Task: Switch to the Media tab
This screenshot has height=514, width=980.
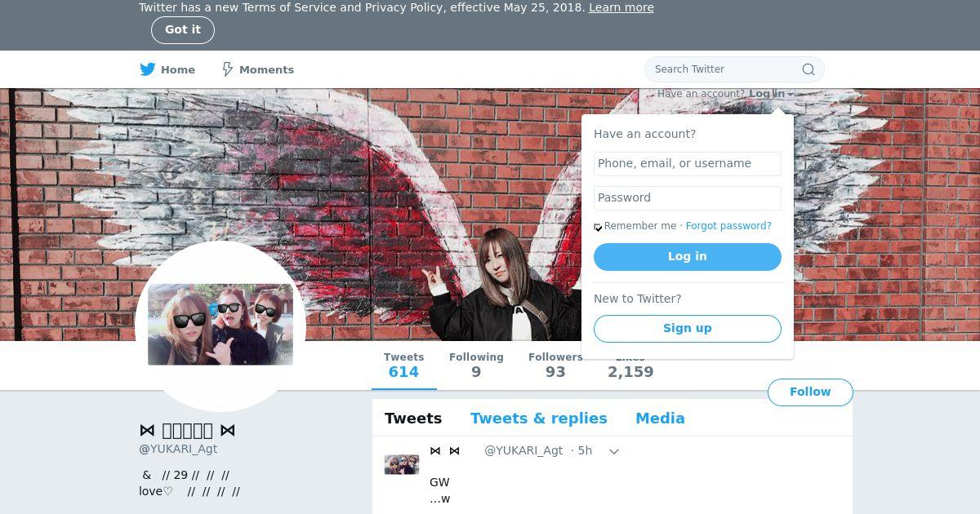Action: [660, 419]
